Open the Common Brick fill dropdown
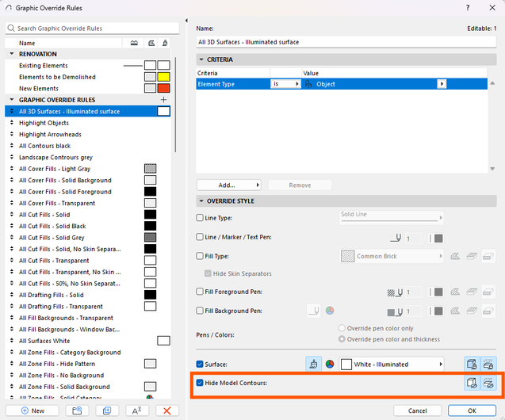505x420 pixels. click(x=392, y=256)
